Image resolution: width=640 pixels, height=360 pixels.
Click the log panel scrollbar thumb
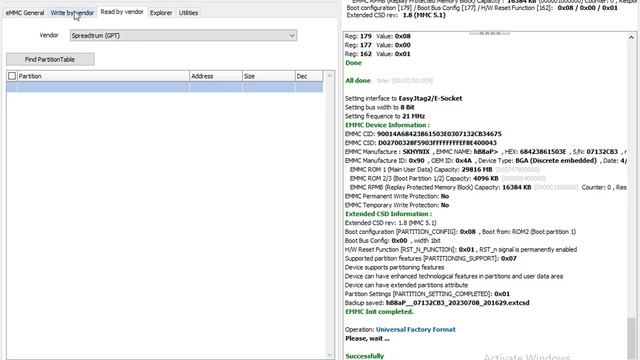pos(631,337)
